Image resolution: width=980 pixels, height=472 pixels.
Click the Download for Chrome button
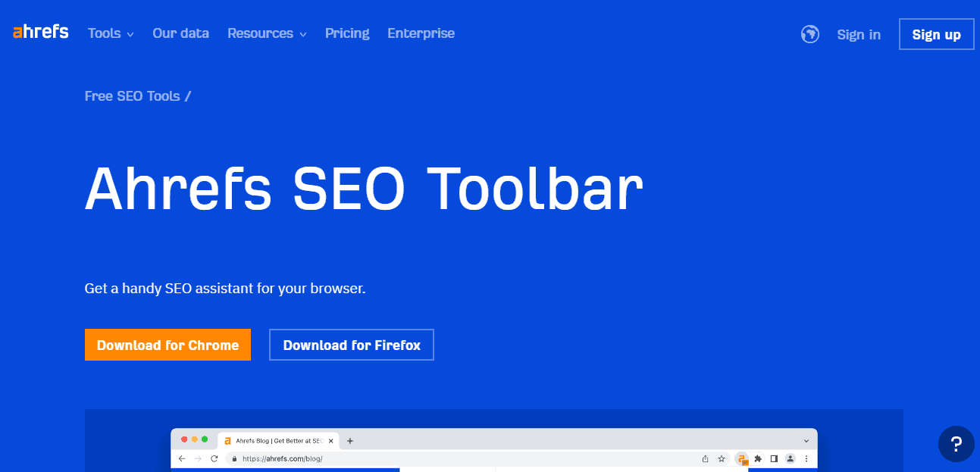[168, 345]
